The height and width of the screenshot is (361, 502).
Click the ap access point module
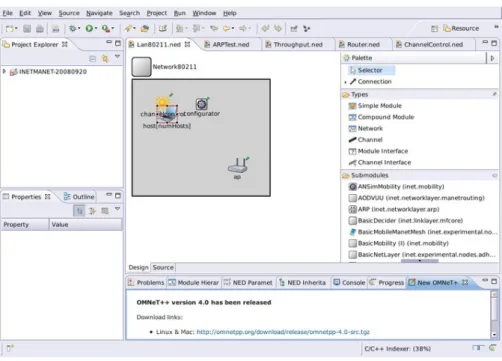[x=238, y=166]
